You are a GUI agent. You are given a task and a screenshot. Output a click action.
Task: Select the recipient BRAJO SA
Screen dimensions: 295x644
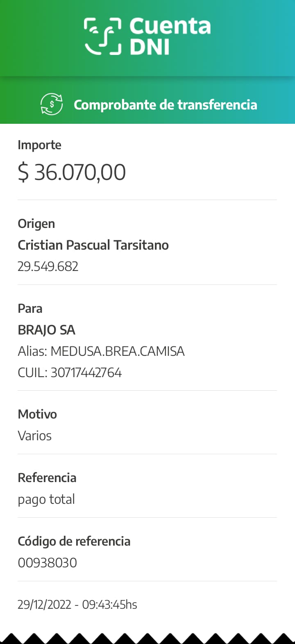(x=46, y=330)
